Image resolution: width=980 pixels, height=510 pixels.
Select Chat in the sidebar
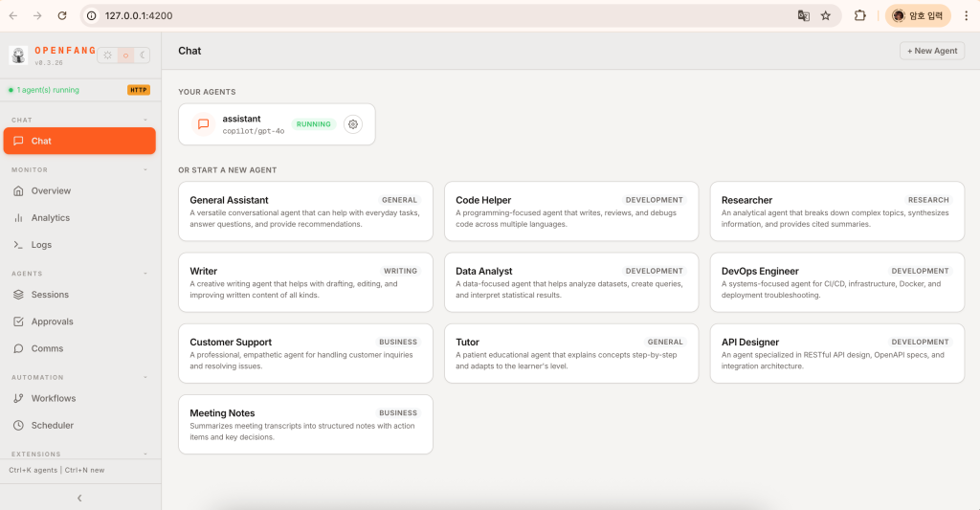click(x=78, y=141)
